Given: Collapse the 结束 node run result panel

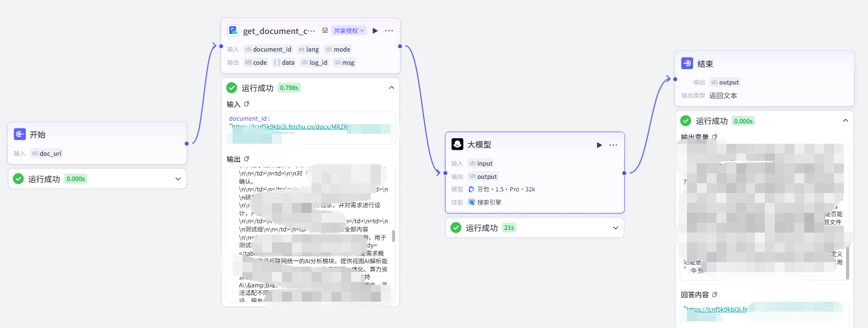Looking at the screenshot, I should point(846,121).
